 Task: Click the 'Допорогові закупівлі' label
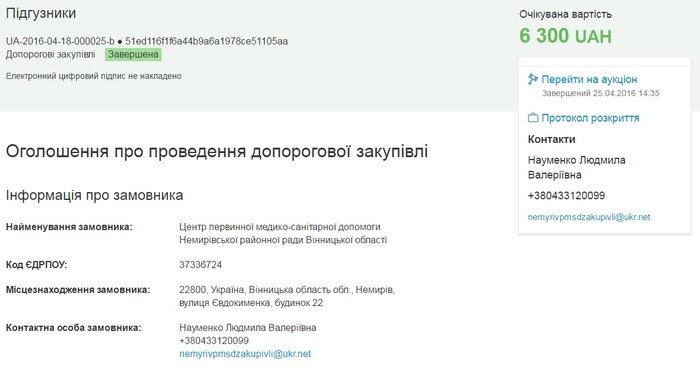tap(50, 54)
